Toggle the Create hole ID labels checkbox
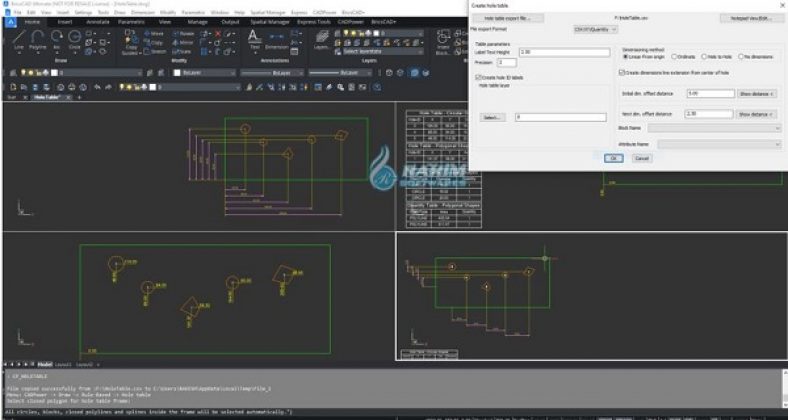 (x=477, y=77)
